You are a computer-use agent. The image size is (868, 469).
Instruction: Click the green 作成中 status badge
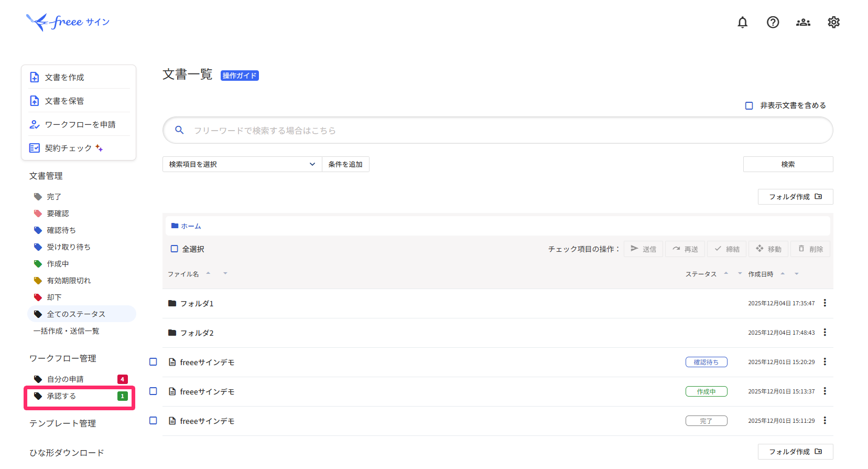[x=706, y=391]
